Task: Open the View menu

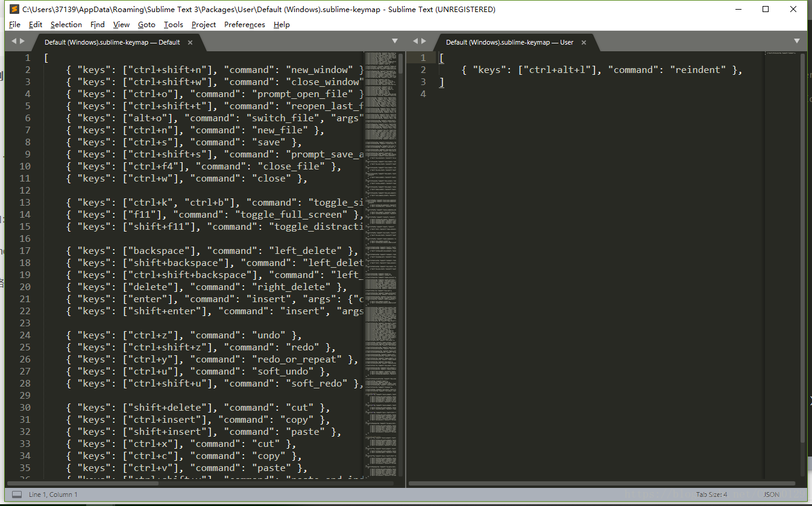Action: 121,25
